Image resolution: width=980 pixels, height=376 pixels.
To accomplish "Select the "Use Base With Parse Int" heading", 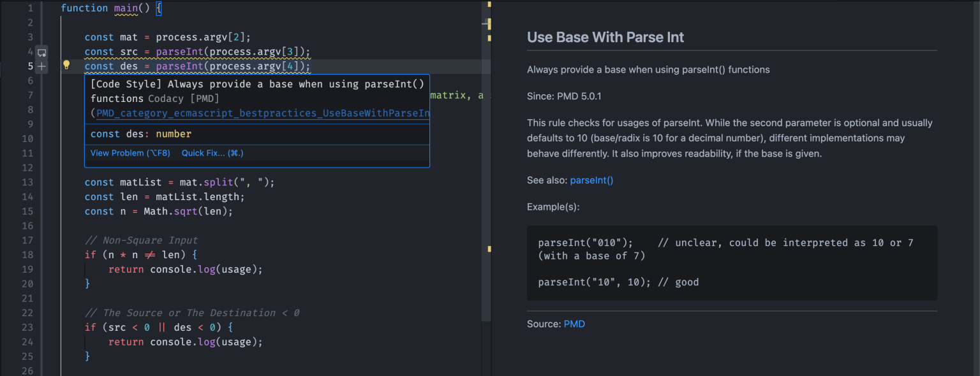I will pyautogui.click(x=605, y=37).
